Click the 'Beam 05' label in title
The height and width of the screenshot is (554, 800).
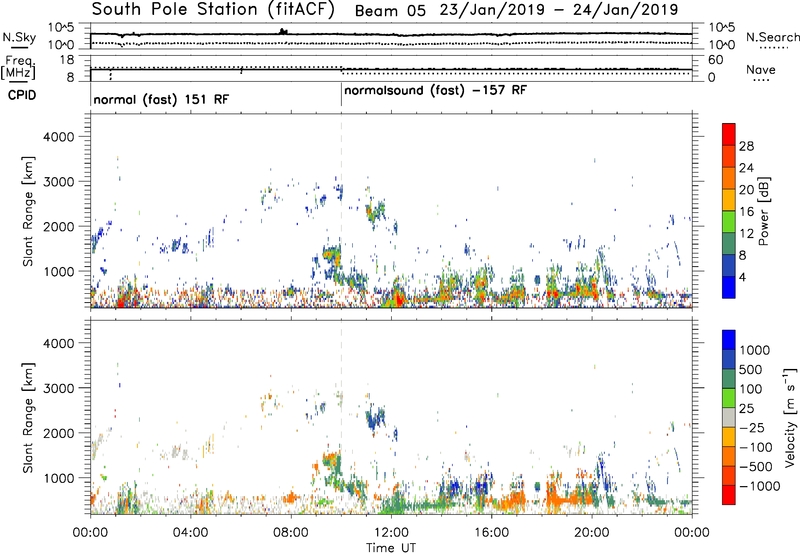[x=390, y=11]
